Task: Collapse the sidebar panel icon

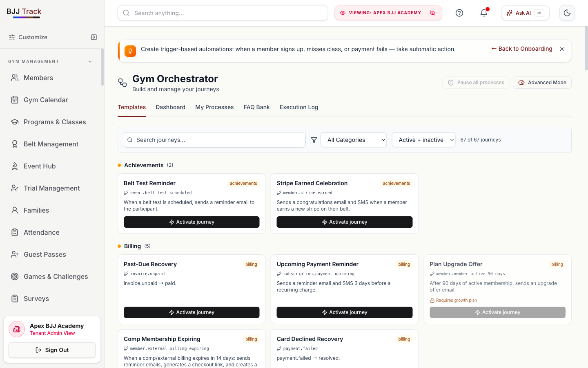Action: point(94,37)
